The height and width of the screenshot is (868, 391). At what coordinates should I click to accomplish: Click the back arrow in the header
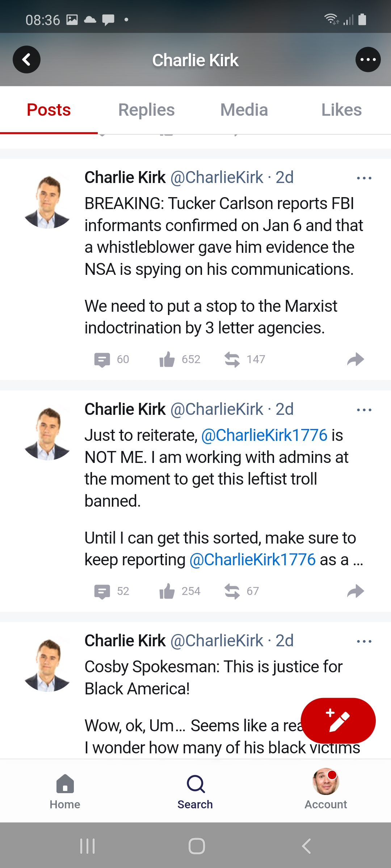click(26, 59)
